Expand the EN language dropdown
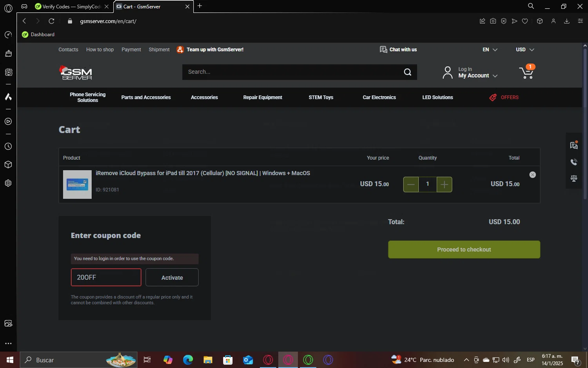Viewport: 588px width, 368px height. pos(490,49)
